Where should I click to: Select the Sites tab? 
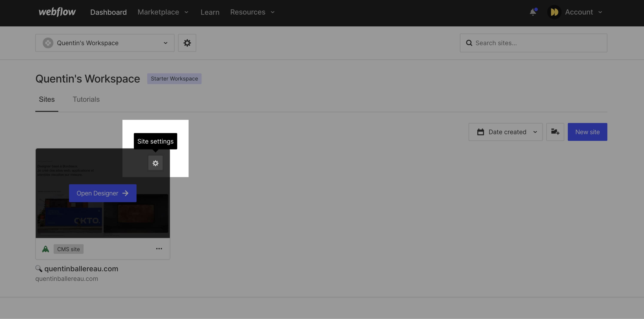pyautogui.click(x=47, y=99)
